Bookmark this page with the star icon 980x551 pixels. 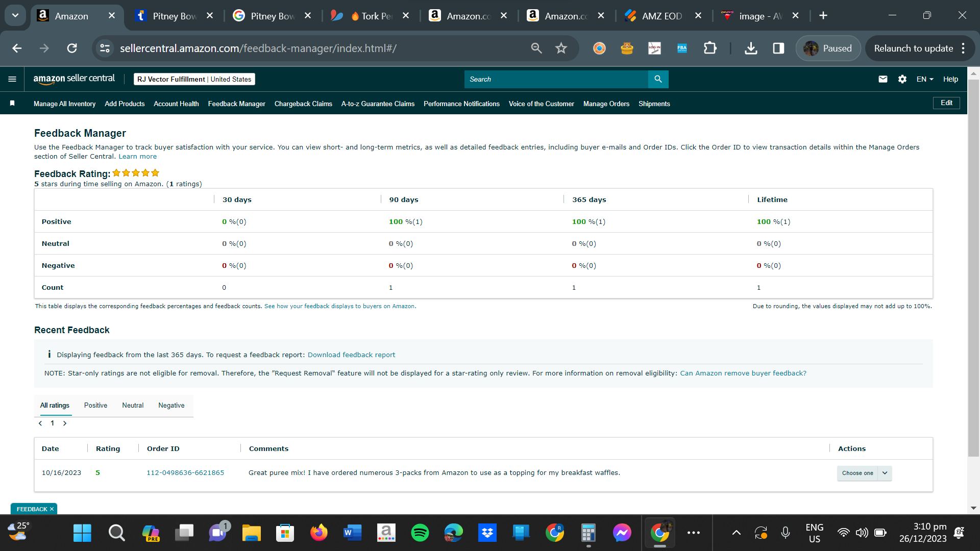[x=561, y=48]
